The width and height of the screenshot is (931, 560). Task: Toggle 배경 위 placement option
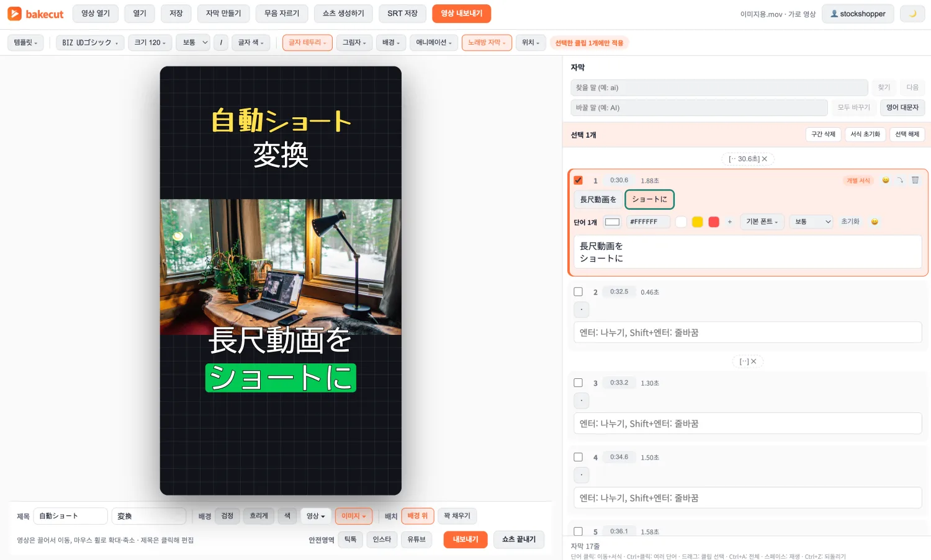tap(418, 516)
